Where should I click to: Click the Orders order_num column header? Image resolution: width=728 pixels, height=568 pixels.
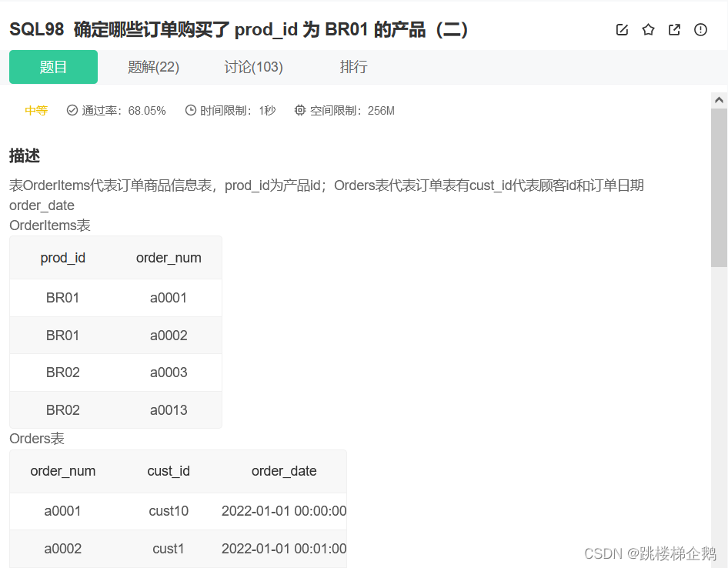[62, 471]
